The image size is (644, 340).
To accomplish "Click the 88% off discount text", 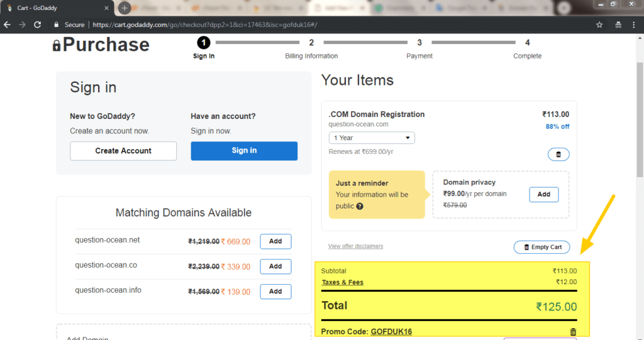I will point(557,126).
